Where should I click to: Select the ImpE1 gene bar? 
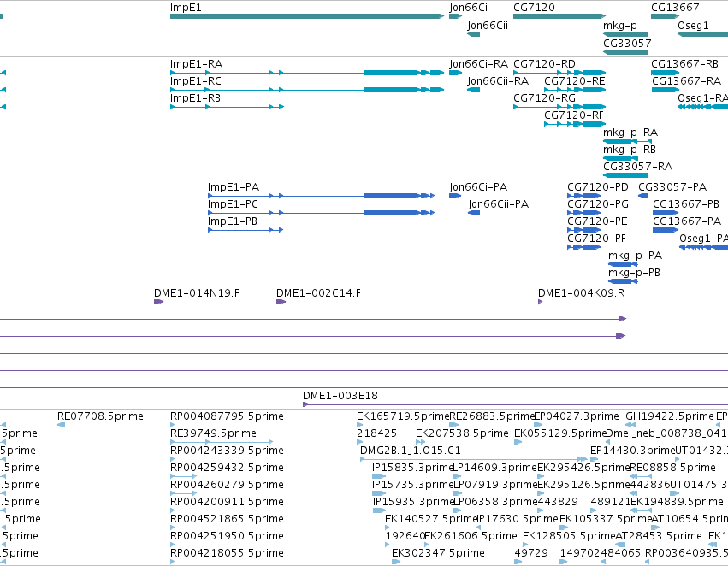(x=307, y=16)
